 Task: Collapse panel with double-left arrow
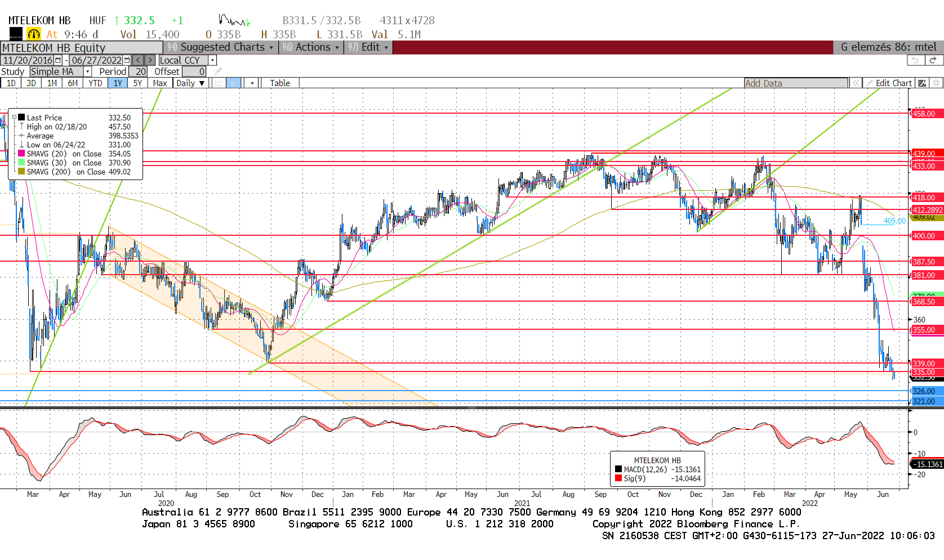(856, 83)
